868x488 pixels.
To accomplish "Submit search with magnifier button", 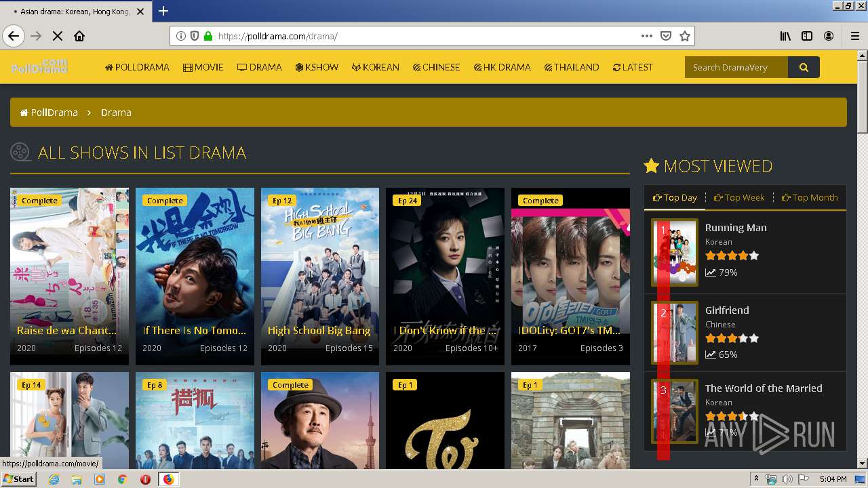I will click(x=804, y=67).
